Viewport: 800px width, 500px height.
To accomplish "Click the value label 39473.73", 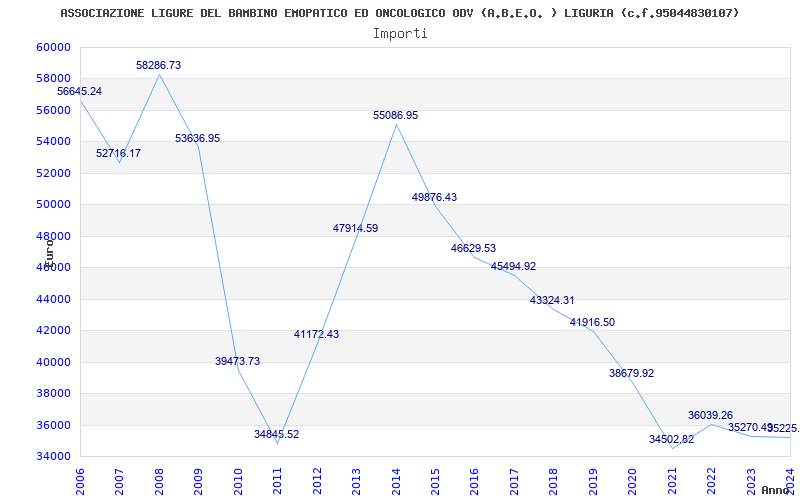I will 237,361.
